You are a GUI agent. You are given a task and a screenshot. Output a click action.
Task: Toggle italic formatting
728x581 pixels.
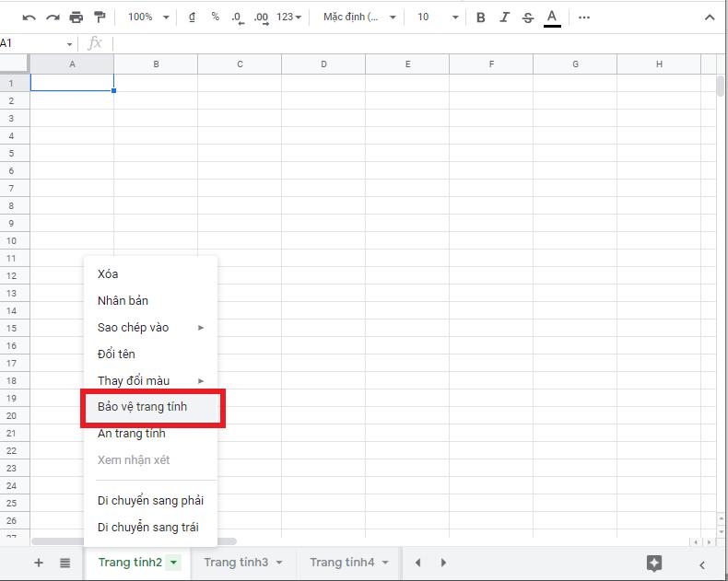coord(504,17)
